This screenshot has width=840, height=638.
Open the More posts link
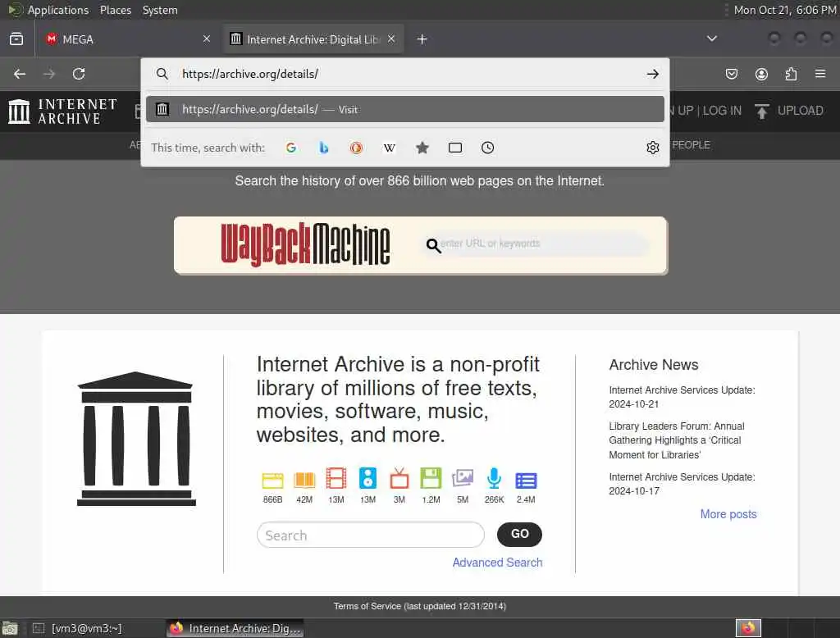[x=728, y=514]
